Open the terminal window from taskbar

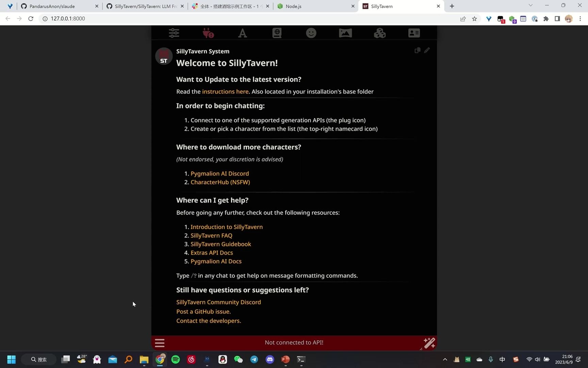(301, 359)
